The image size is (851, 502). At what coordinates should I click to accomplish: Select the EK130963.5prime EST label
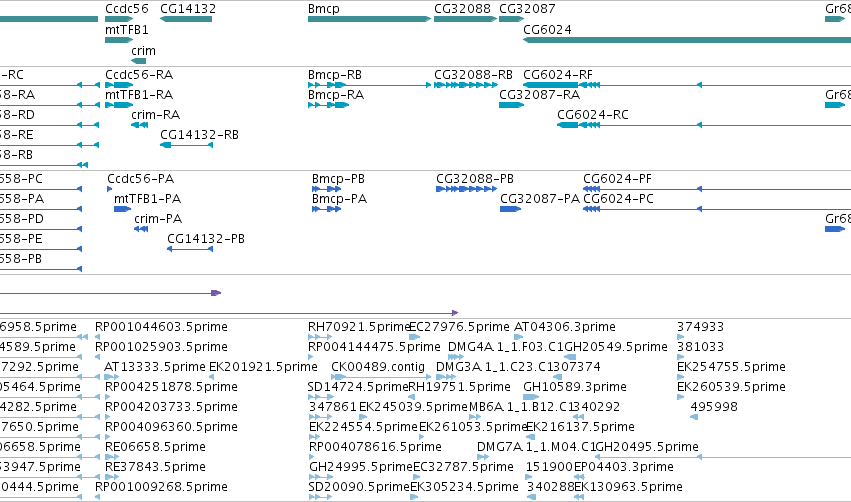coord(628,488)
